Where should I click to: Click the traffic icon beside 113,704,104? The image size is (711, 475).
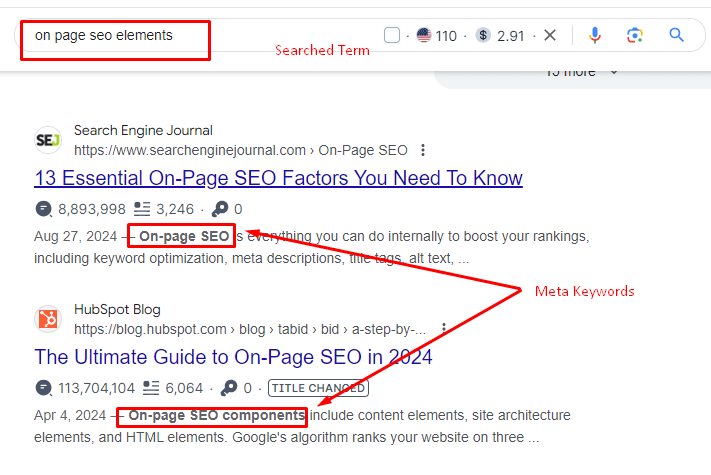click(43, 388)
